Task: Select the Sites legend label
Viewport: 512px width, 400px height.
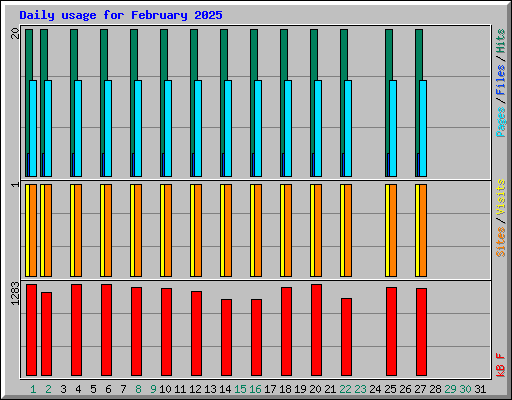Action: click(500, 242)
